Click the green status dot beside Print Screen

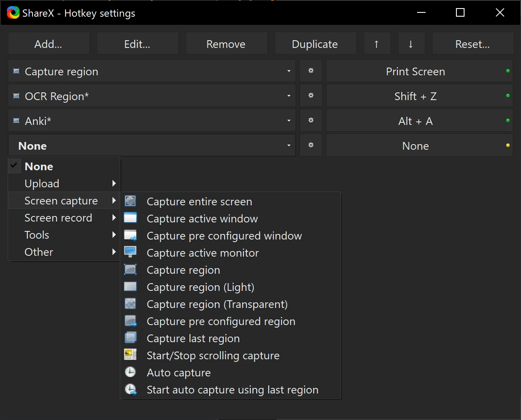point(507,71)
